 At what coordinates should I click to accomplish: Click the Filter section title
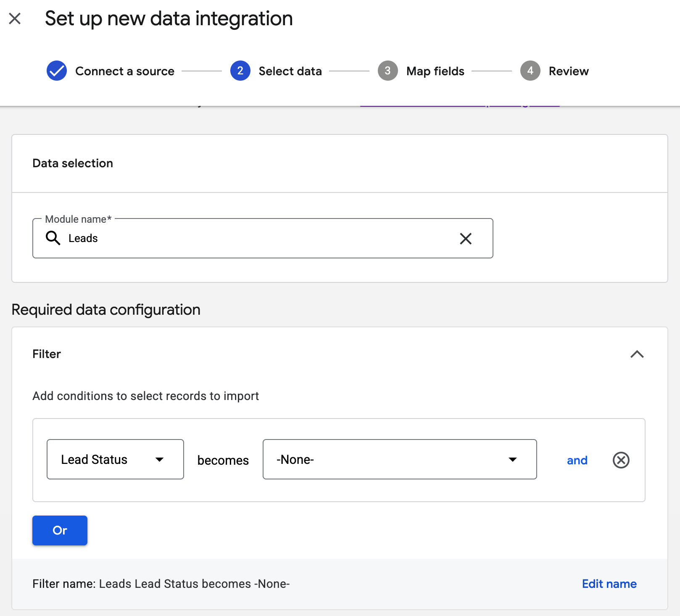[x=47, y=354]
